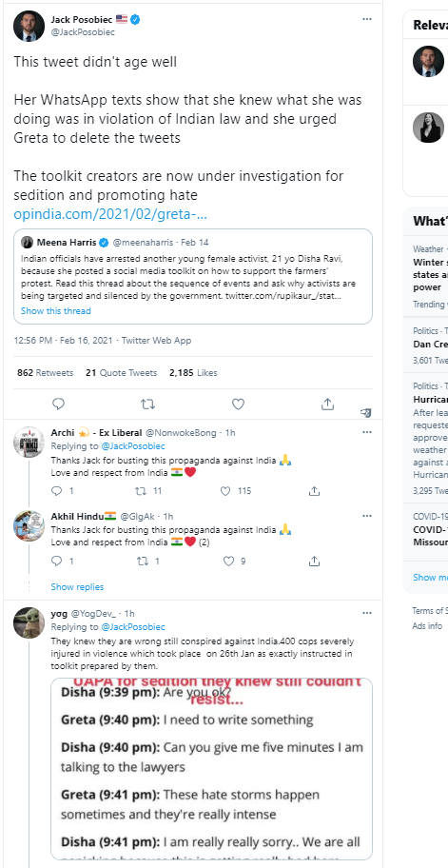Open more options menu on YogDev_ reply
The image size is (448, 868).
367,613
